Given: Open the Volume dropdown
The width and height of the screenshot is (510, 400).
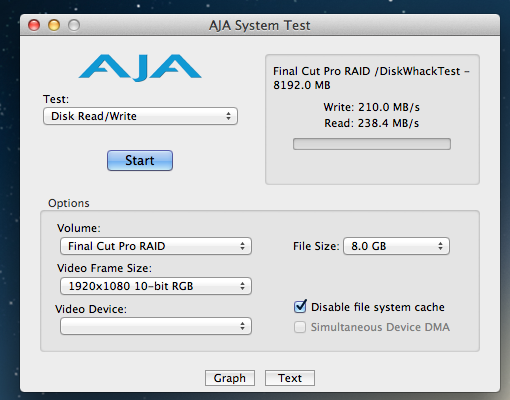Looking at the screenshot, I should [x=156, y=246].
